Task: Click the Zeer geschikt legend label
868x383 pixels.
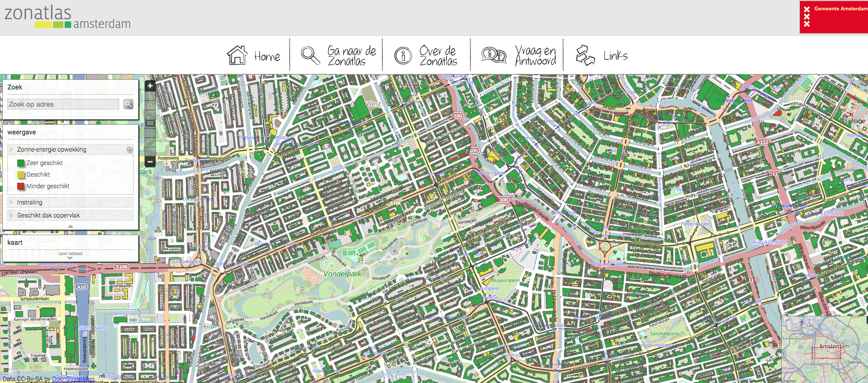Action: coord(44,163)
